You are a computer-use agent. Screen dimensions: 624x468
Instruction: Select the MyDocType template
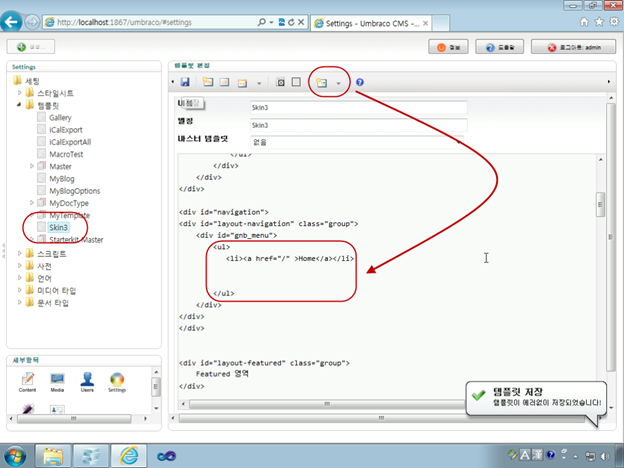pos(69,203)
